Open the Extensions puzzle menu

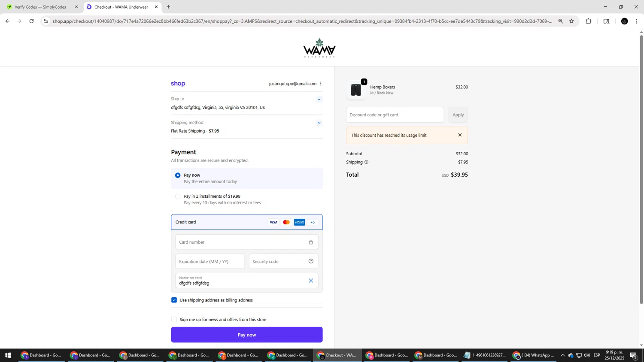[x=589, y=21]
